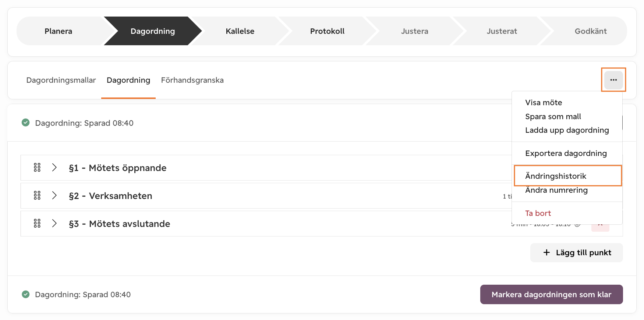Go to the Protokoll workflow step
Screen dimensions: 644x320
(327, 31)
